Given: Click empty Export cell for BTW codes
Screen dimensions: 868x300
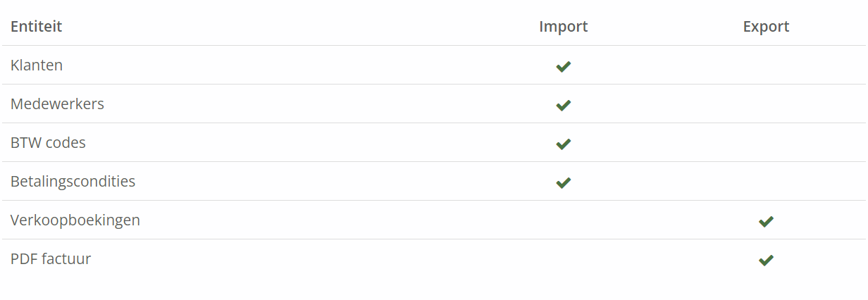Looking at the screenshot, I should tap(766, 143).
